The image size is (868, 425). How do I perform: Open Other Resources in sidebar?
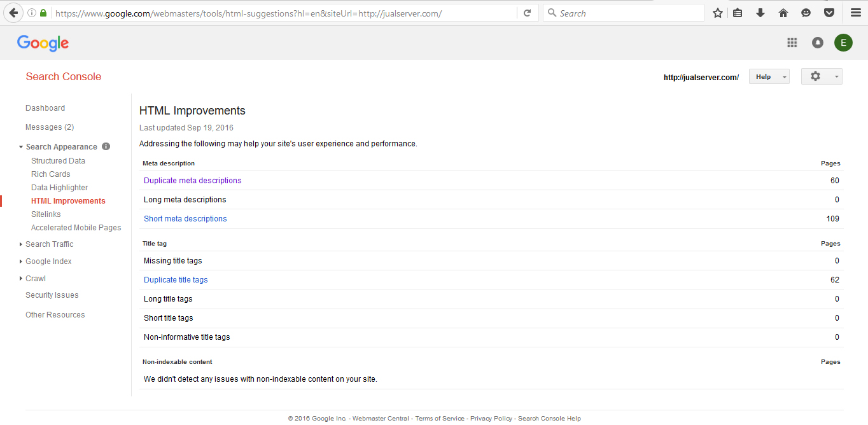(55, 315)
